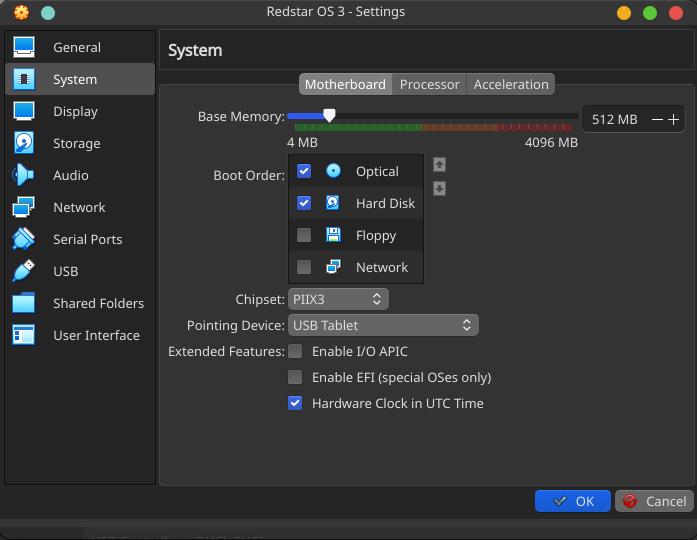The image size is (697, 540).
Task: Increase base memory with plus button
Action: (673, 119)
